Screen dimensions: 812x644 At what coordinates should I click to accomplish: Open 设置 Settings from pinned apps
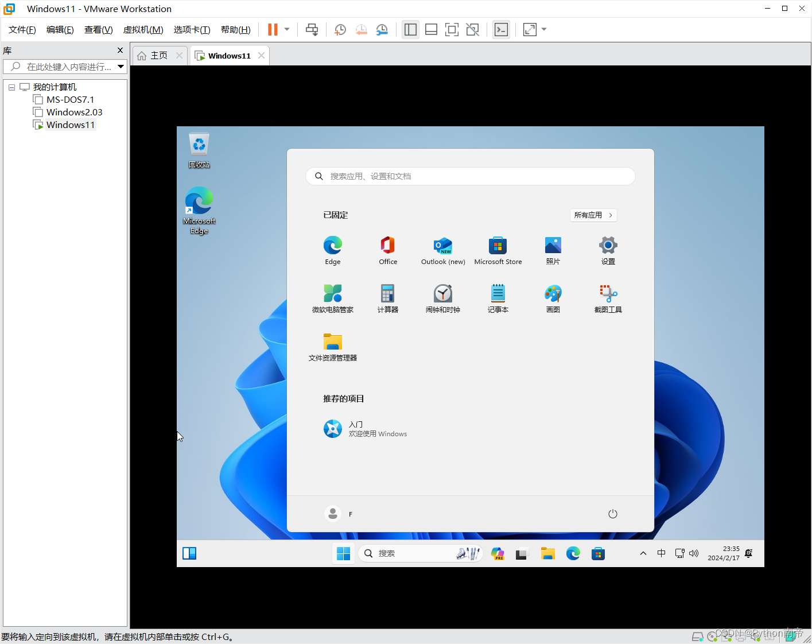[x=608, y=251]
